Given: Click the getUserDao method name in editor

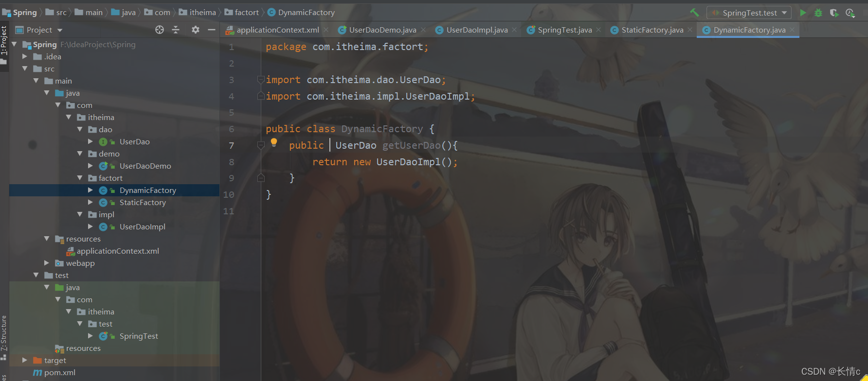Looking at the screenshot, I should (x=412, y=145).
